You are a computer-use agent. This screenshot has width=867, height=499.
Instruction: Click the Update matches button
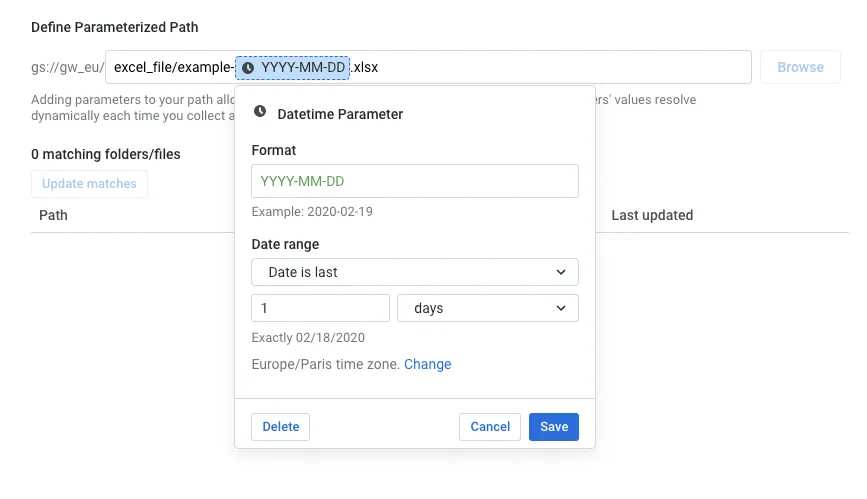point(89,184)
